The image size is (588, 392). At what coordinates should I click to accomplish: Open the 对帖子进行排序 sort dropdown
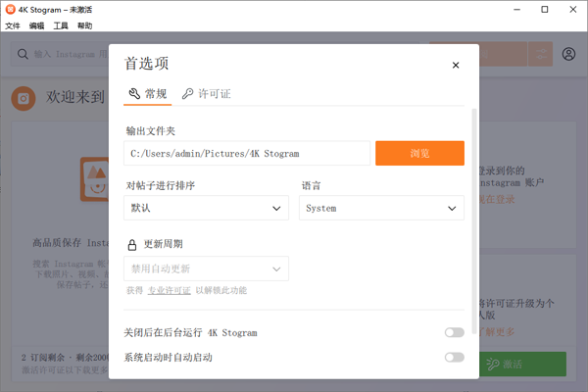206,208
